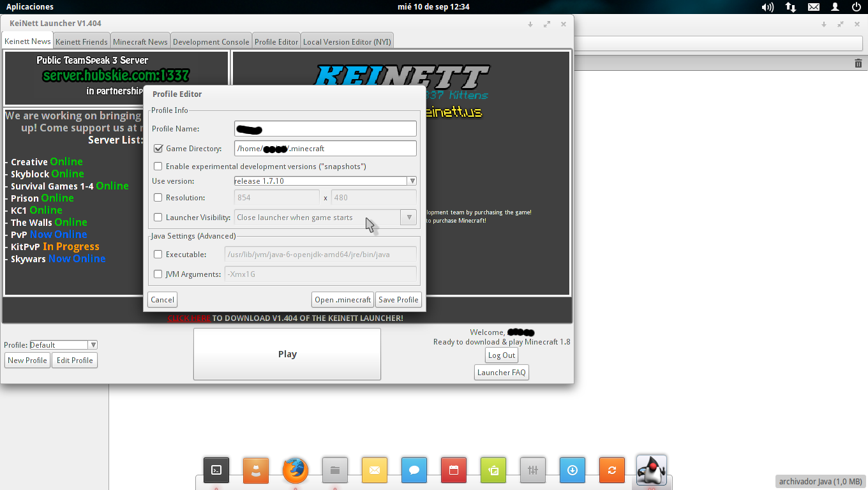
Task: Enable the Launcher Visibility checkbox
Action: coord(158,218)
